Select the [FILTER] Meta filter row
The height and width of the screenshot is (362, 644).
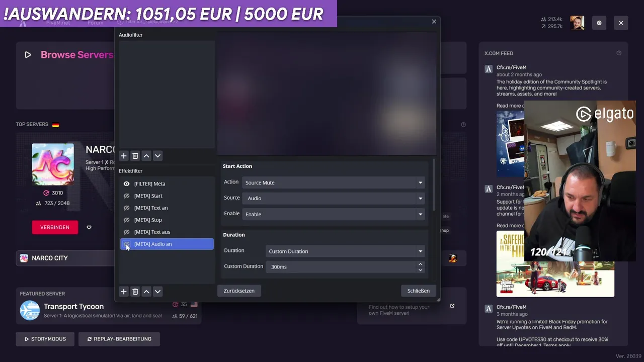coord(167,184)
